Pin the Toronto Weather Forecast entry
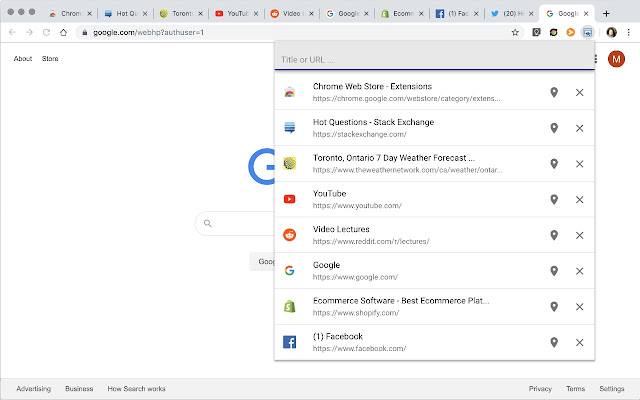This screenshot has height=400, width=640. click(554, 164)
